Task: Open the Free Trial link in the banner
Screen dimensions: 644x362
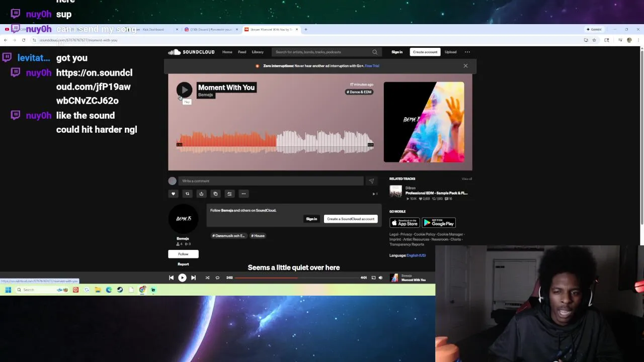Action: [x=372, y=66]
